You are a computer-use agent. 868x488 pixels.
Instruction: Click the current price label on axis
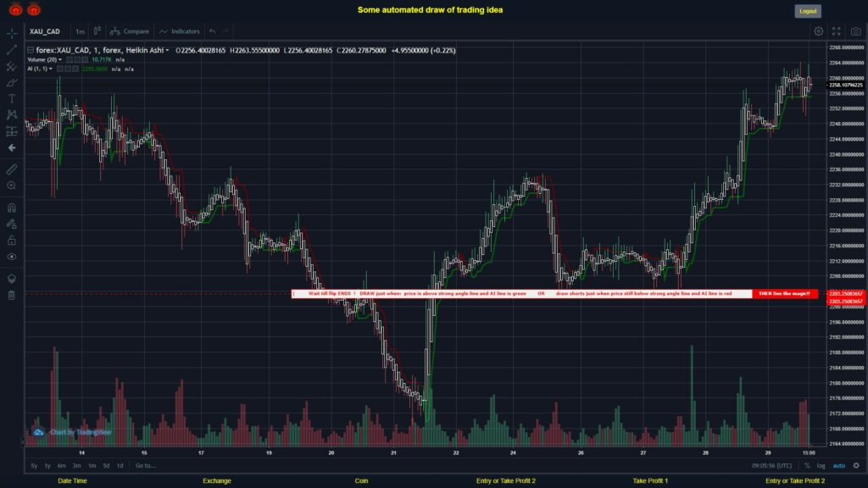(847, 86)
